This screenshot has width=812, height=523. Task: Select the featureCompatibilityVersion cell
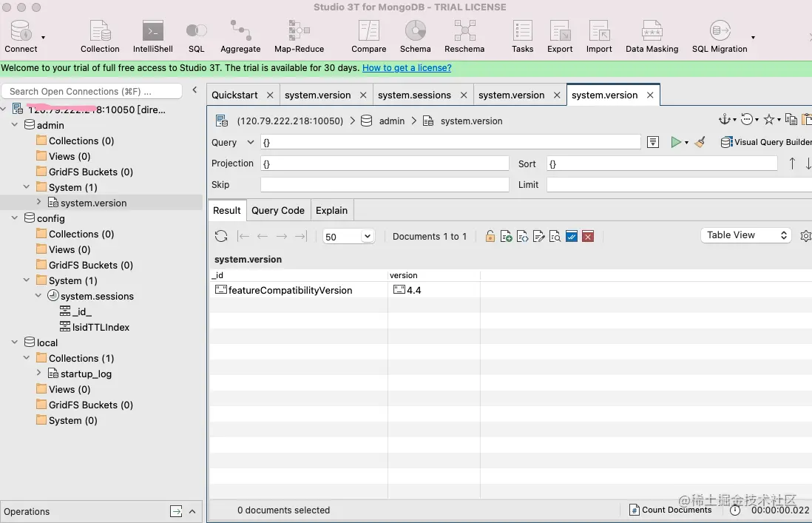tap(298, 290)
